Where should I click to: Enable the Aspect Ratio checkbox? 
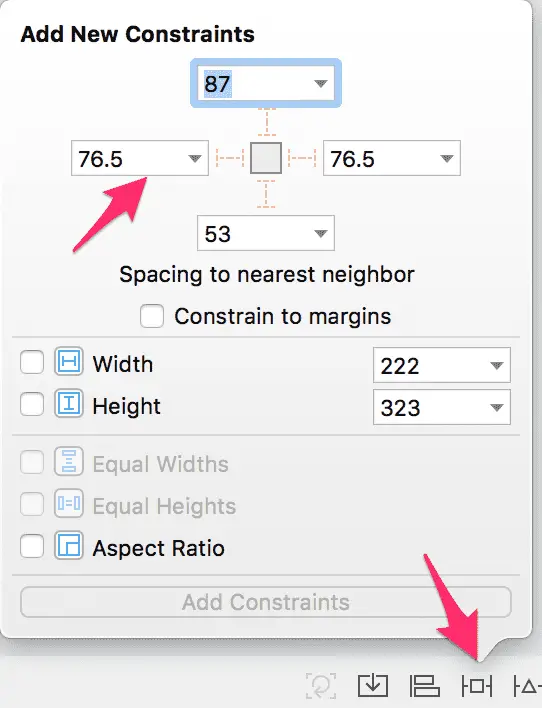point(32,546)
